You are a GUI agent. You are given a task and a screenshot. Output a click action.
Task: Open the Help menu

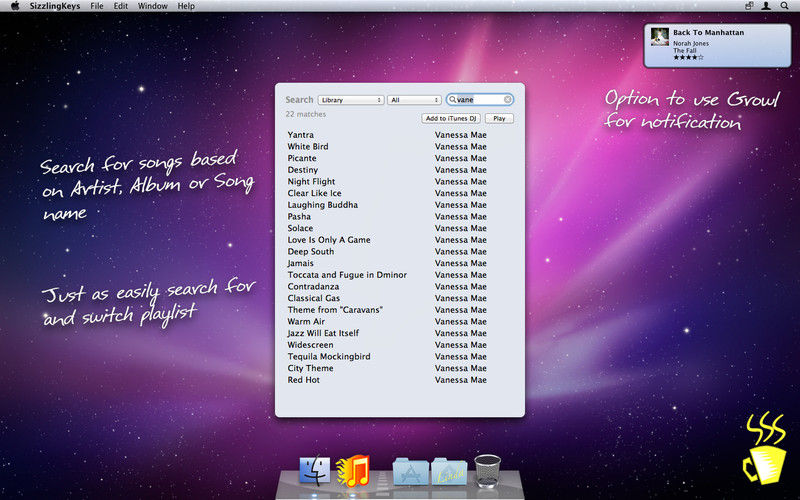tap(186, 6)
